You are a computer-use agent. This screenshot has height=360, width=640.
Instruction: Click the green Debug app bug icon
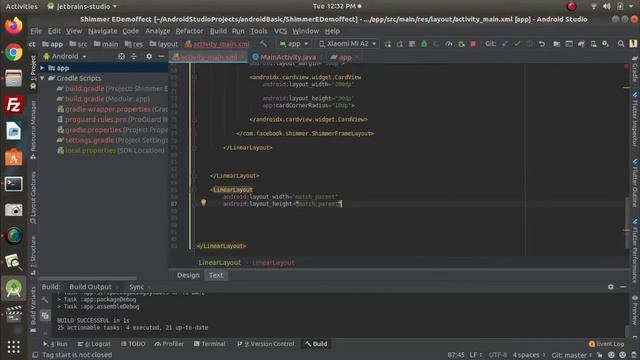coord(424,44)
